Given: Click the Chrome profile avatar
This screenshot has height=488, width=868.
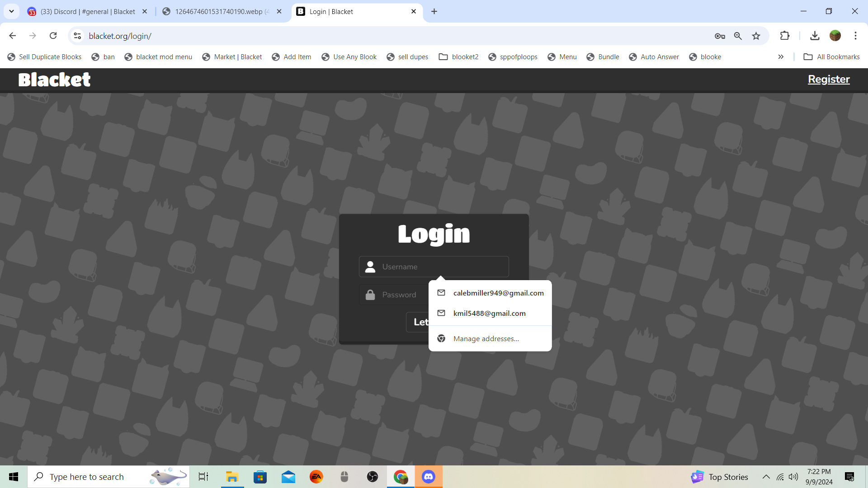Looking at the screenshot, I should pyautogui.click(x=835, y=36).
